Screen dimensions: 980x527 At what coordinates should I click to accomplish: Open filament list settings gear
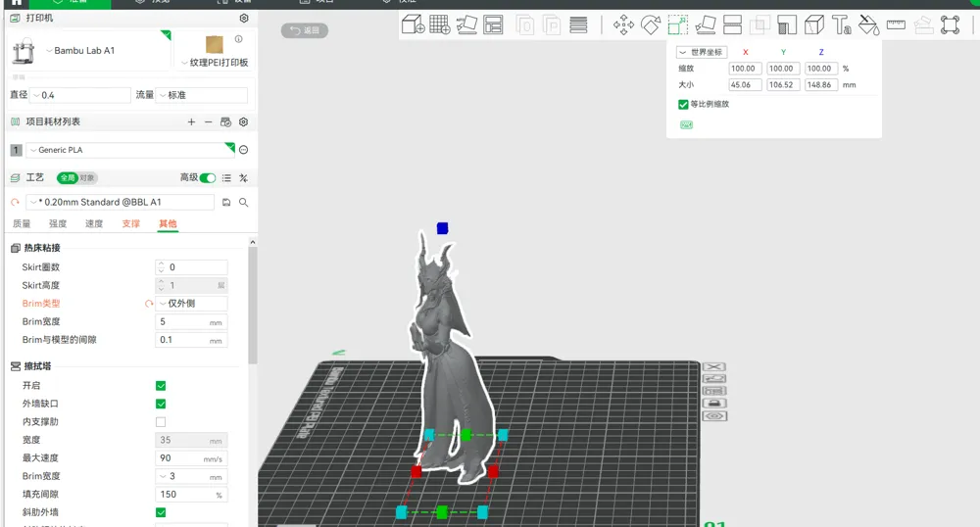[244, 121]
